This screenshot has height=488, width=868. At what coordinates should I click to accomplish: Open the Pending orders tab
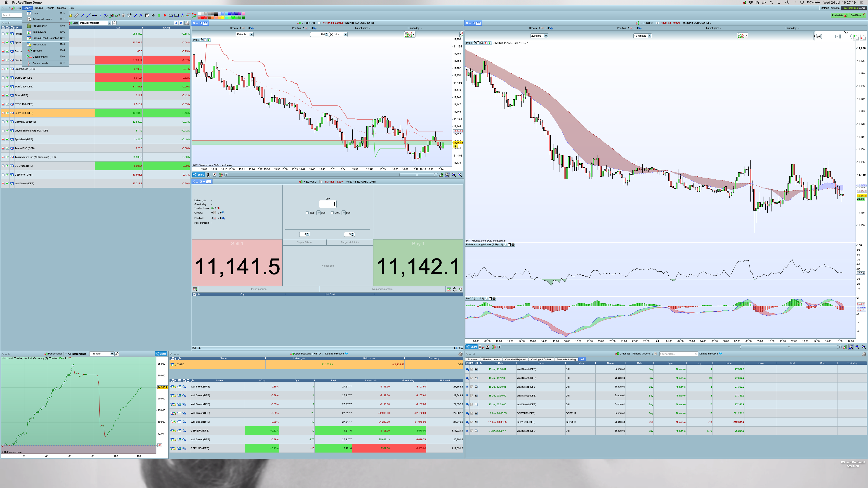click(491, 359)
